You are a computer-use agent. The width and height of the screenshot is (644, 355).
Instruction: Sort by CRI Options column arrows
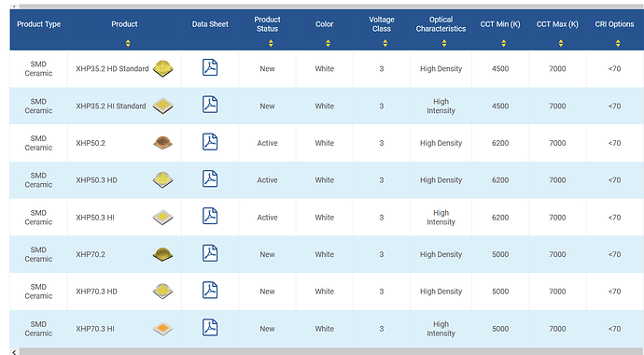click(x=618, y=43)
